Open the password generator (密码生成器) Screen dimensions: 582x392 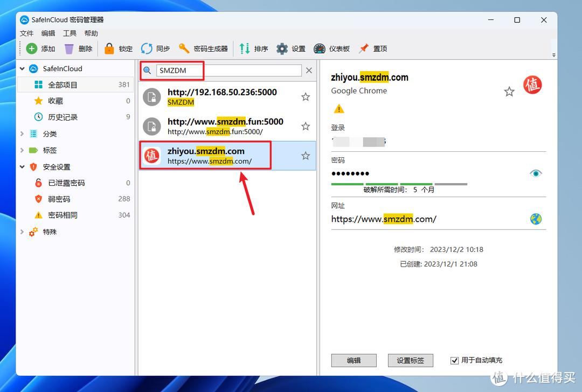pos(184,48)
